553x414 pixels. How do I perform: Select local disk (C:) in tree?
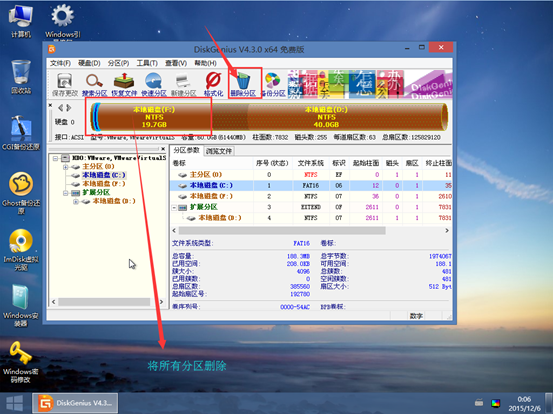pyautogui.click(x=104, y=175)
